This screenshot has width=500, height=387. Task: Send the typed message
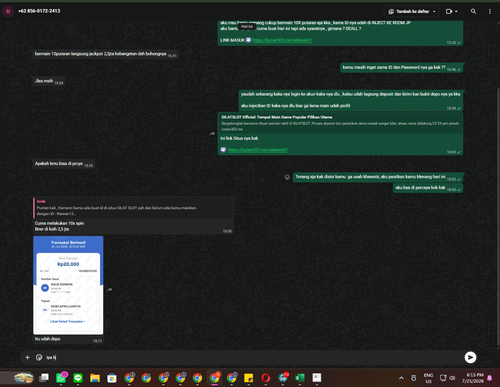pos(470,357)
